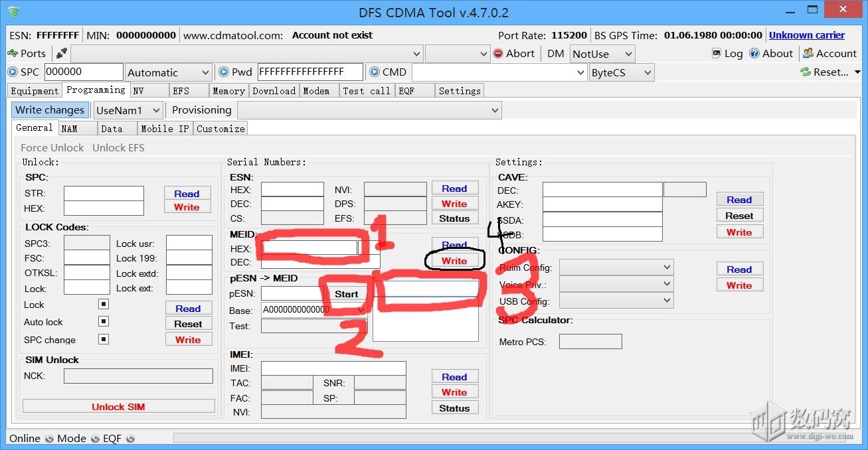Screen dimensions: 868x450
Task: Click Status in the ESN section
Action: click(x=455, y=218)
